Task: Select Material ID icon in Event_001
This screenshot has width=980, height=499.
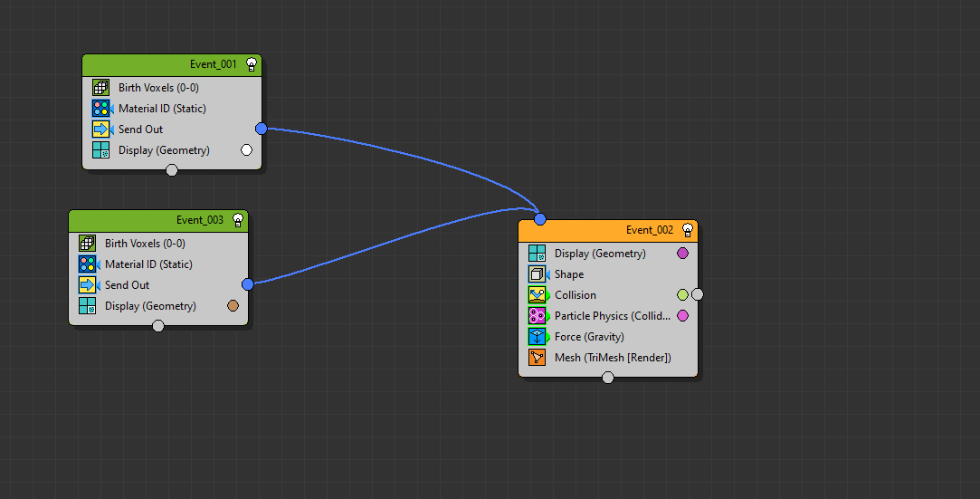Action: coord(101,109)
